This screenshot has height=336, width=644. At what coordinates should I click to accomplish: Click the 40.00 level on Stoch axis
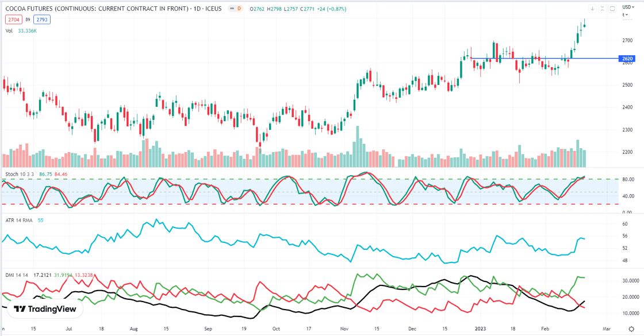(x=628, y=196)
